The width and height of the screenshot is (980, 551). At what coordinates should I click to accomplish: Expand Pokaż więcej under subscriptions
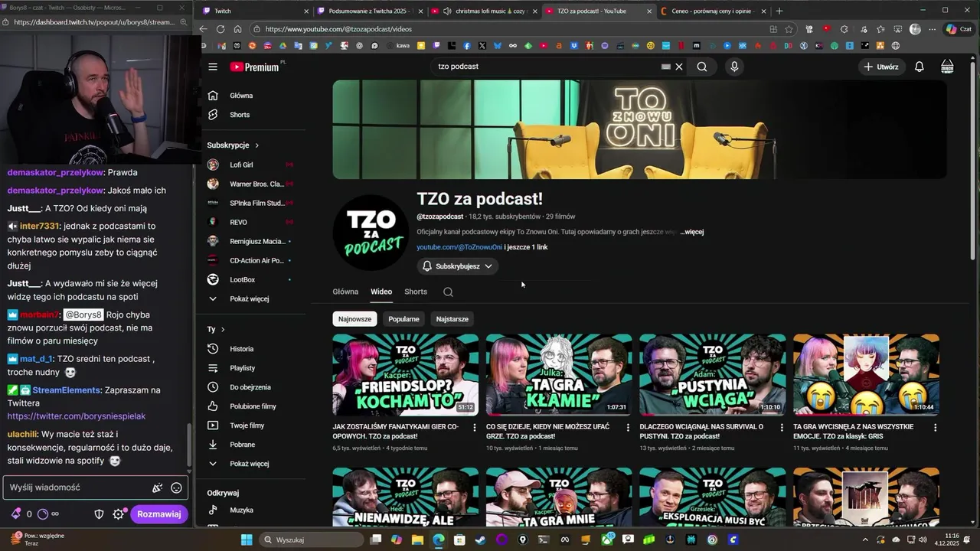pos(249,298)
